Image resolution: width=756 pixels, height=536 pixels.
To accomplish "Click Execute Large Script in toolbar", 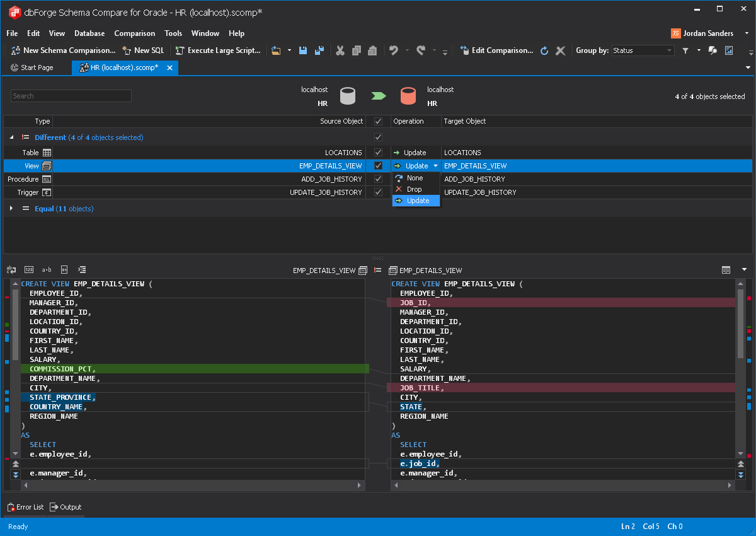I will (x=218, y=50).
